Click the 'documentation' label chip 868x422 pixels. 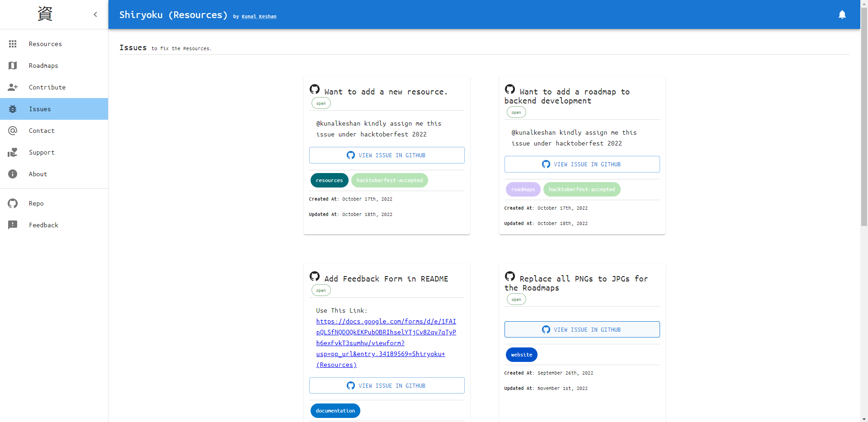[x=335, y=411]
